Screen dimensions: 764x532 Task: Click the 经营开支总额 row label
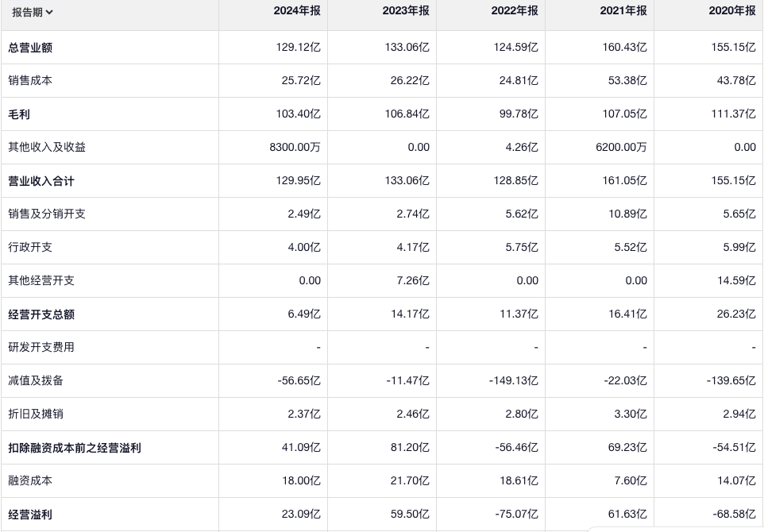coord(41,314)
